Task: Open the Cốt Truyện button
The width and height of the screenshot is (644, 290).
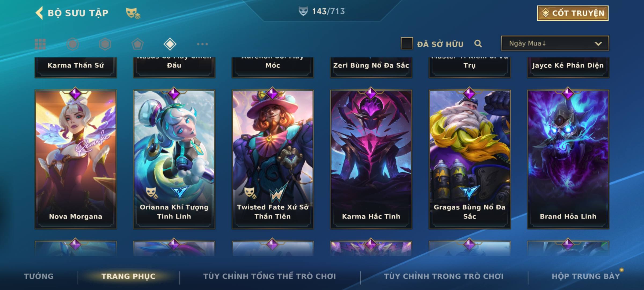Action: (x=573, y=13)
